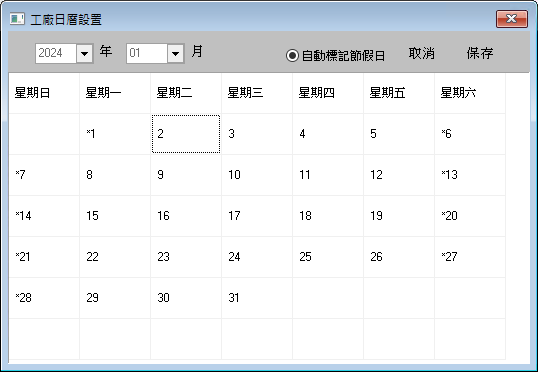Click the 01 month field
Viewport: 538px width, 372px height.
click(x=147, y=54)
